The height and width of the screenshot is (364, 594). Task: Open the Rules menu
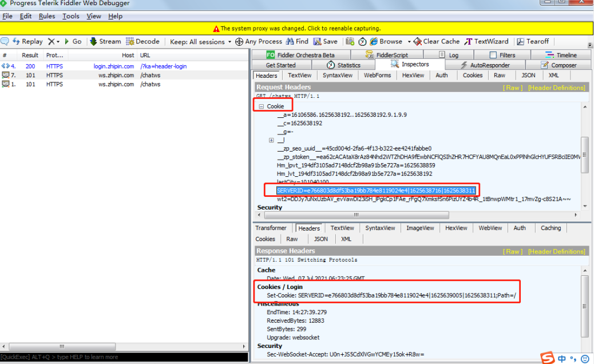pyautogui.click(x=46, y=16)
